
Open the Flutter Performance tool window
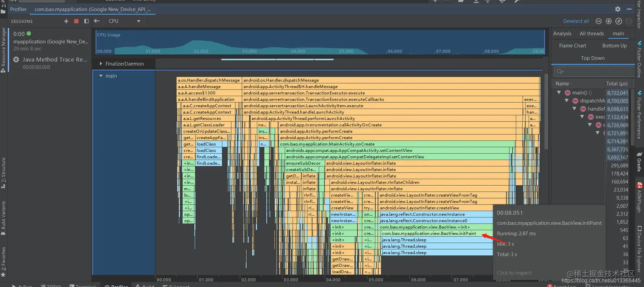point(639,114)
